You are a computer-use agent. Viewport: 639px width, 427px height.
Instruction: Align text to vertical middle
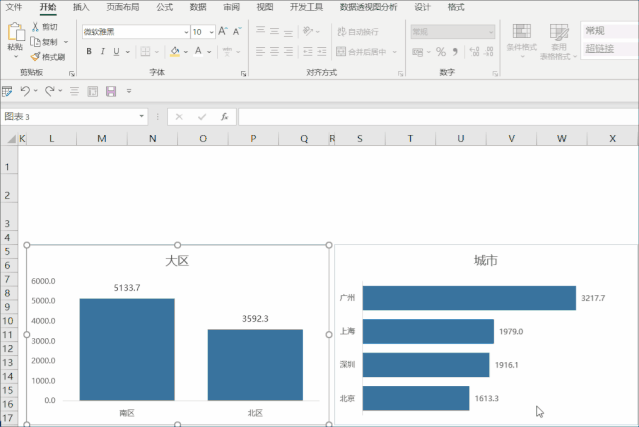274,31
